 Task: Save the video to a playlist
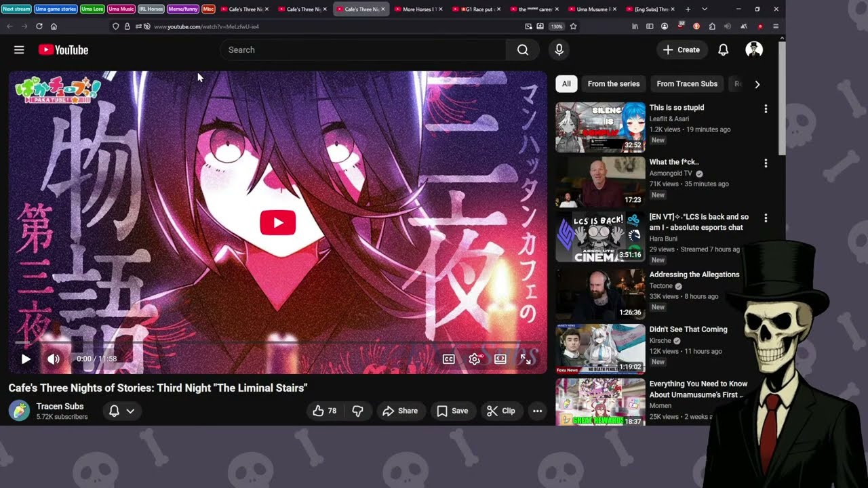[452, 411]
